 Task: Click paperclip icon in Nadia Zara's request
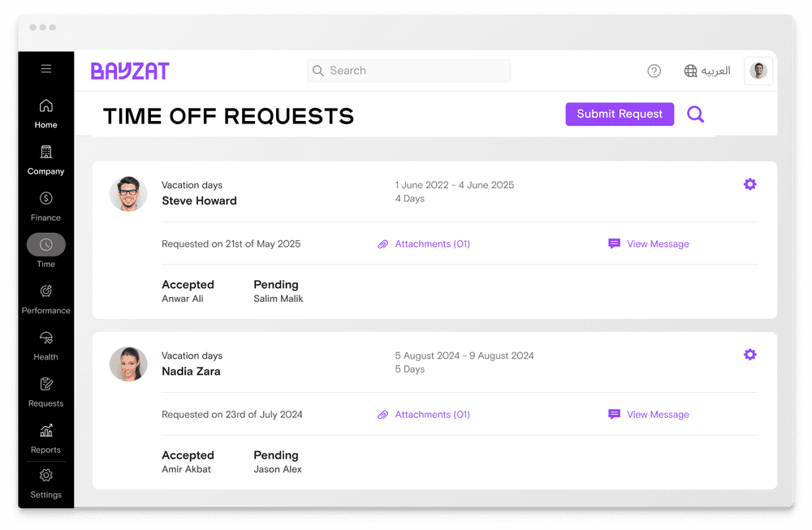click(382, 415)
